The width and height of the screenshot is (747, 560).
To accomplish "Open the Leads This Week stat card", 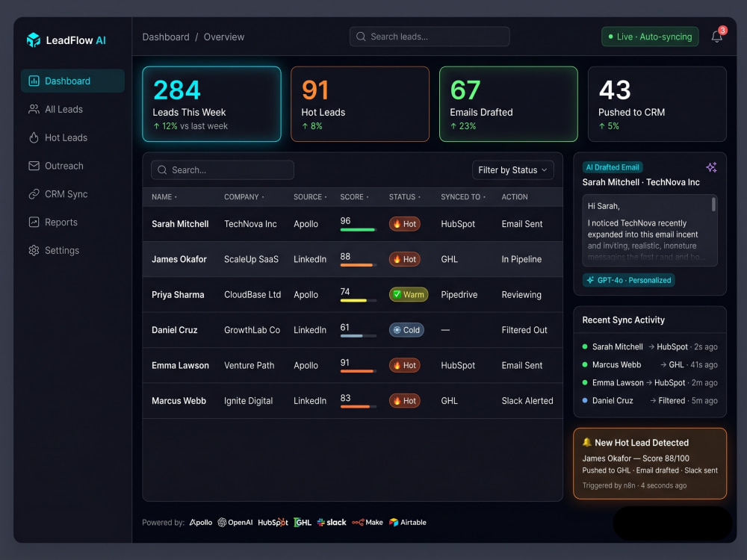I will (x=211, y=104).
